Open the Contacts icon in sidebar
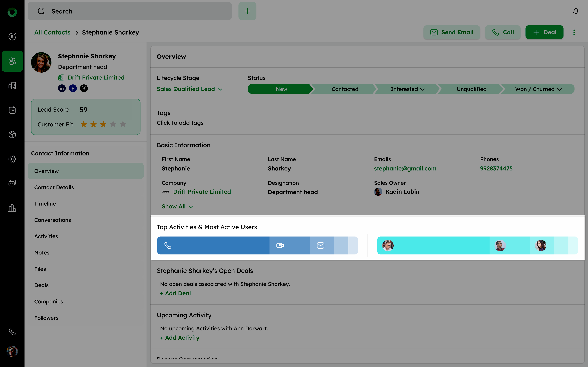Viewport: 588px width, 367px height. point(12,61)
